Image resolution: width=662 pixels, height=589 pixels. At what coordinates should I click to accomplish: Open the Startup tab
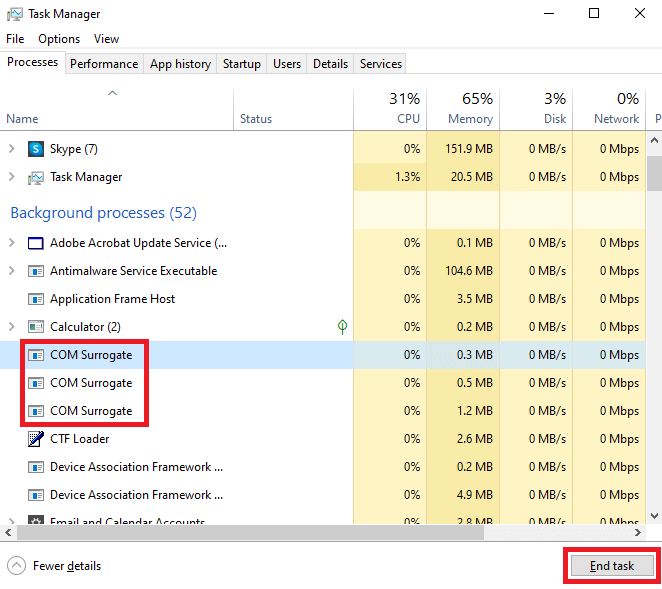pyautogui.click(x=242, y=64)
